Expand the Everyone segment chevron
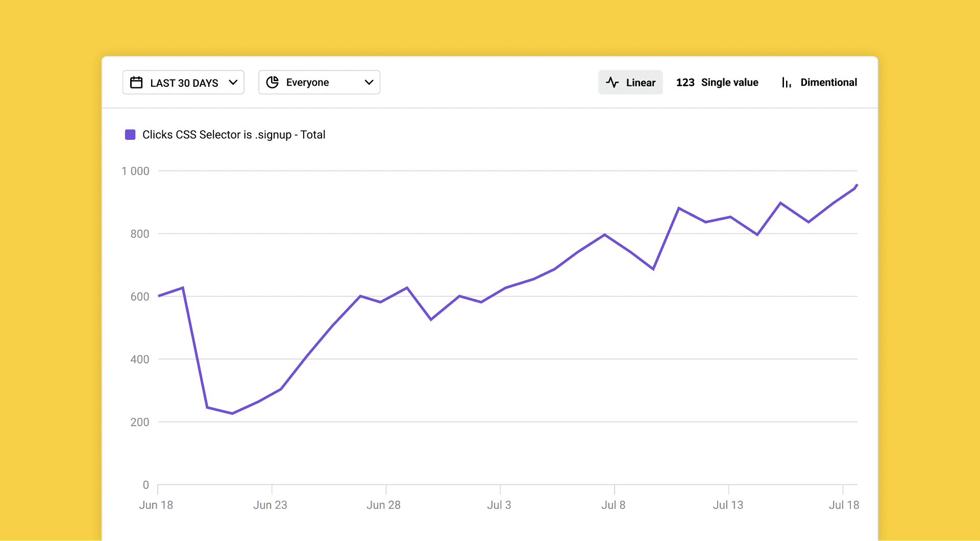 pyautogui.click(x=369, y=83)
